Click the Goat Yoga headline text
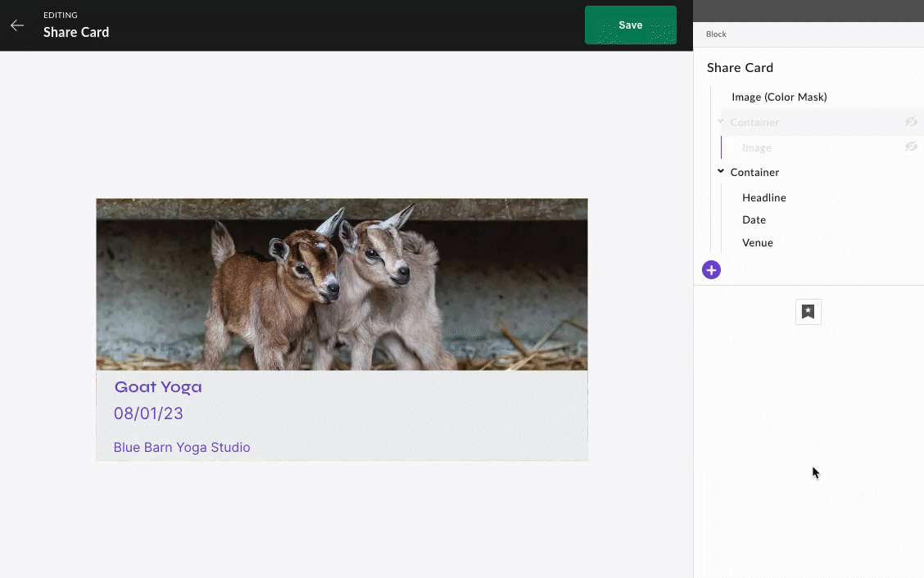Viewport: 924px width, 578px height. [x=158, y=387]
